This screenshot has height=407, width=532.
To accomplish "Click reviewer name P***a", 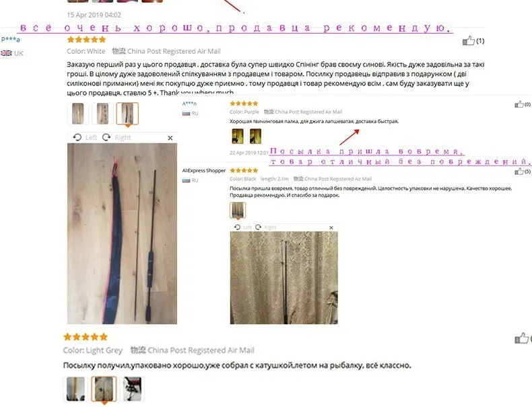I will [x=11, y=39].
